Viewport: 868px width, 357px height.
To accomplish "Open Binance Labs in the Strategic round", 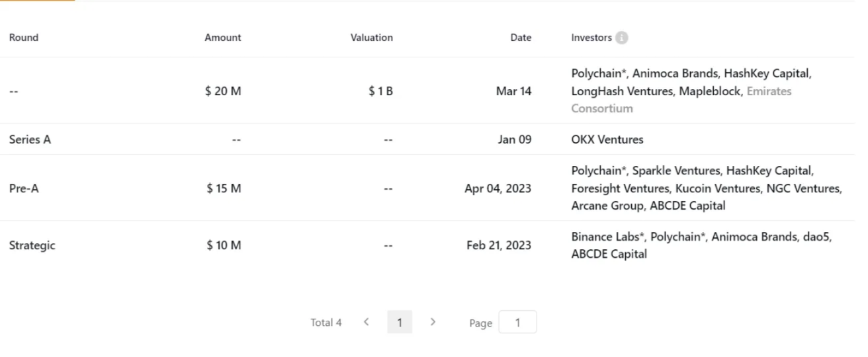I will 607,237.
